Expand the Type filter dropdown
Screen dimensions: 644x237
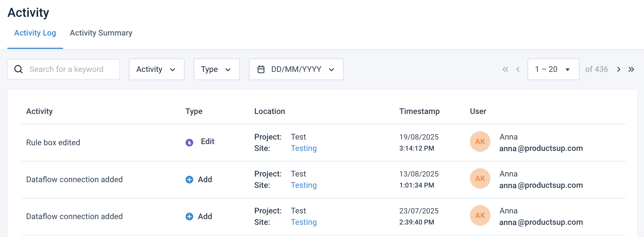pyautogui.click(x=216, y=69)
